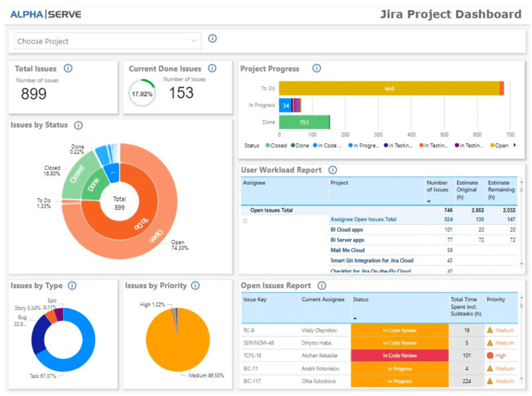532x396 pixels.
Task: Click the info icon beside User Workload Report
Action: pyautogui.click(x=332, y=170)
